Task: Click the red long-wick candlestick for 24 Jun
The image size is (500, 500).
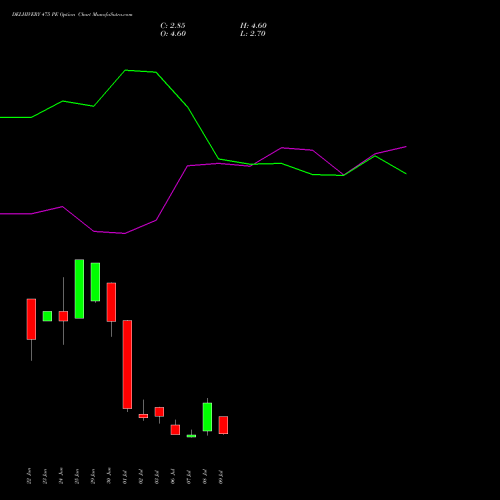Action: pos(63,316)
